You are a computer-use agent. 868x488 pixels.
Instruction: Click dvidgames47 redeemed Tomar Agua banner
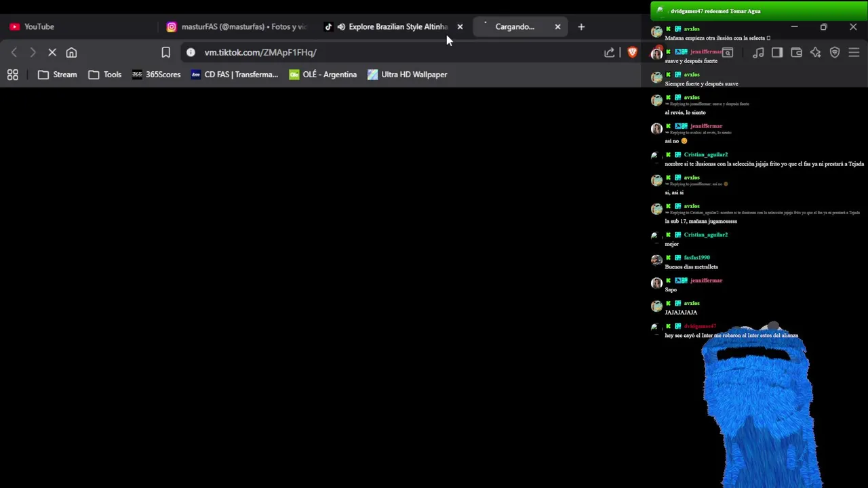(x=759, y=11)
